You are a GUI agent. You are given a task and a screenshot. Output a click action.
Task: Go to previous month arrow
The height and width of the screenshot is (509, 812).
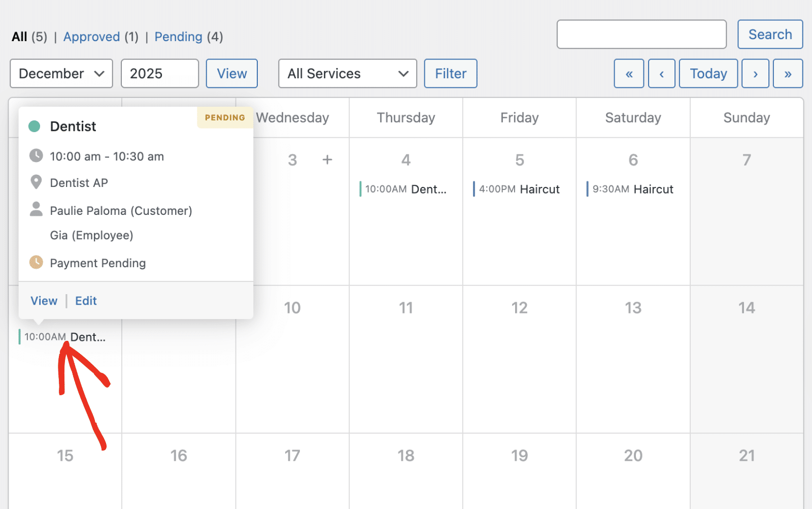click(x=661, y=74)
